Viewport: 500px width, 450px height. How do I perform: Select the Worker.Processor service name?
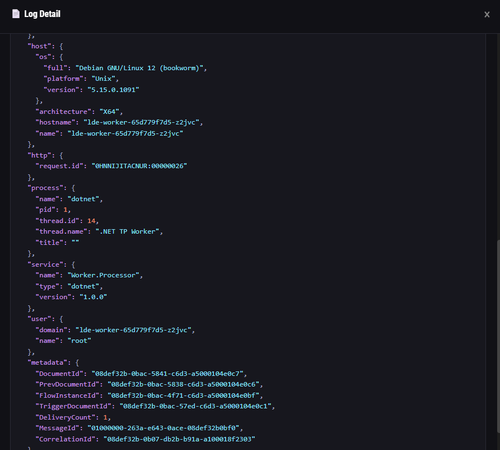coord(103,275)
